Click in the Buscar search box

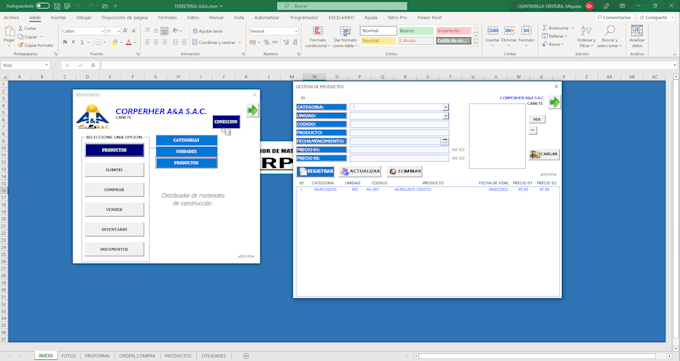pyautogui.click(x=342, y=6)
